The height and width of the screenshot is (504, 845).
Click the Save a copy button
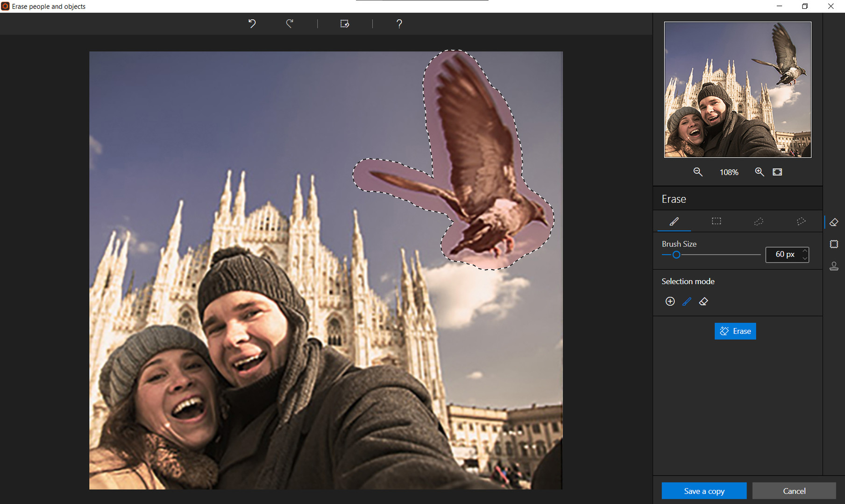pyautogui.click(x=704, y=491)
